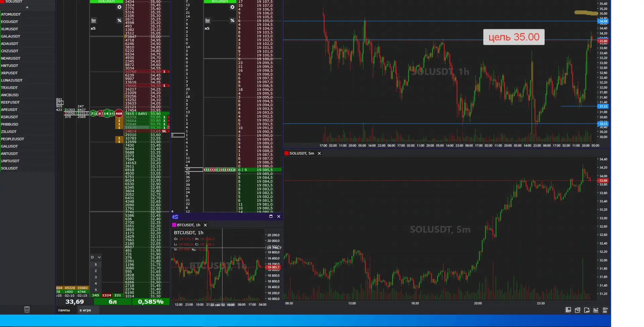Expand the D dropdown in SOLUSDT panel

(96, 257)
